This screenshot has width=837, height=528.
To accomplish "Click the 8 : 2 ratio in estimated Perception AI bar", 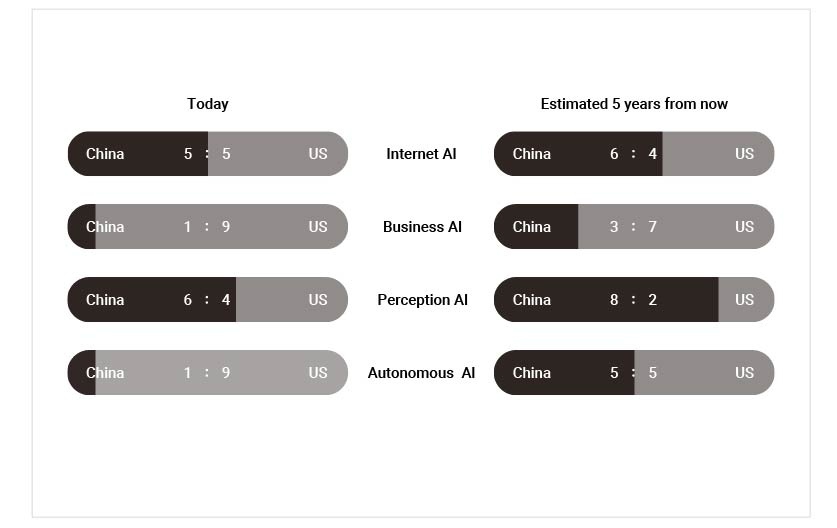I will point(634,300).
